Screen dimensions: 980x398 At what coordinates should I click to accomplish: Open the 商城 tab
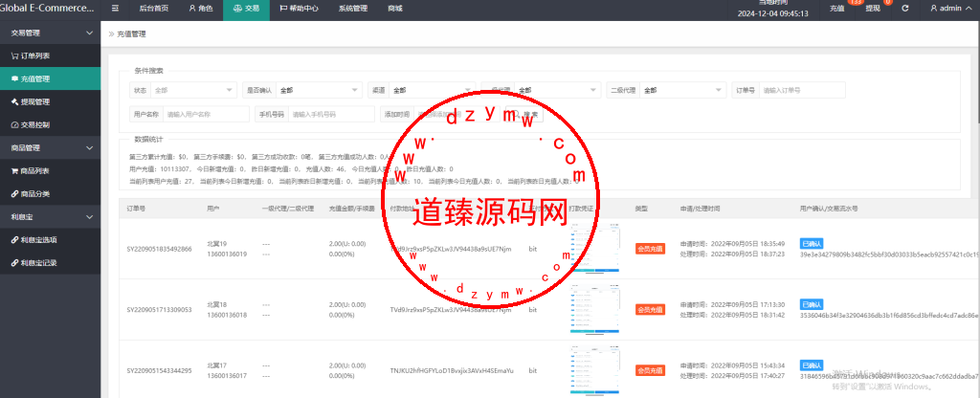coord(395,9)
